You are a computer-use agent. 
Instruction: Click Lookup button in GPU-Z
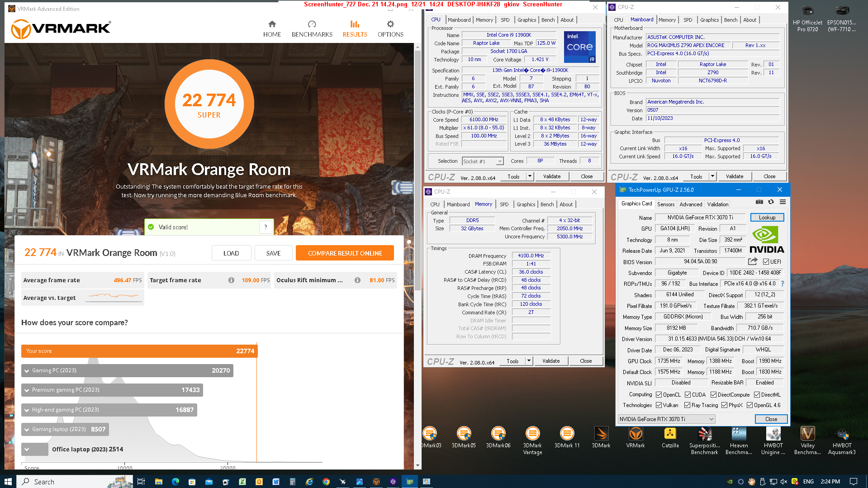click(x=767, y=218)
